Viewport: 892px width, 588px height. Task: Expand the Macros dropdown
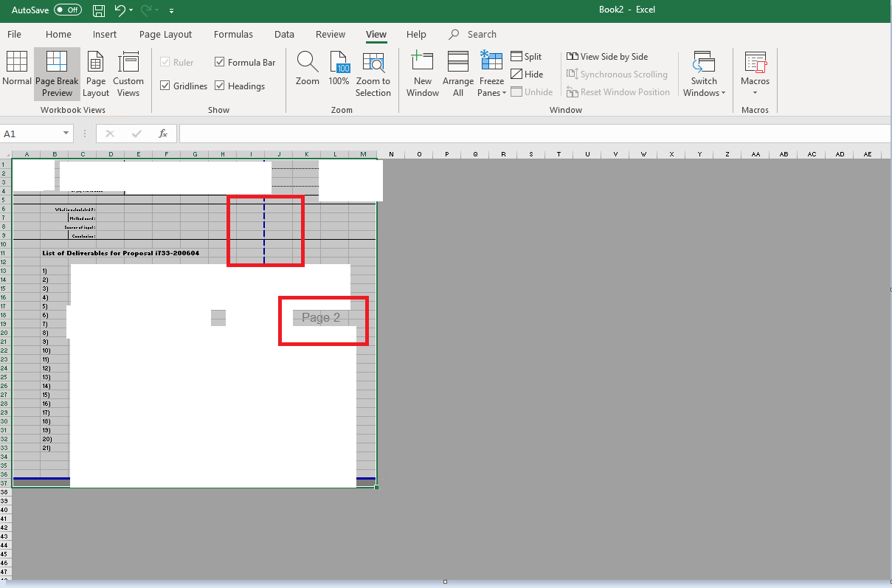(756, 93)
